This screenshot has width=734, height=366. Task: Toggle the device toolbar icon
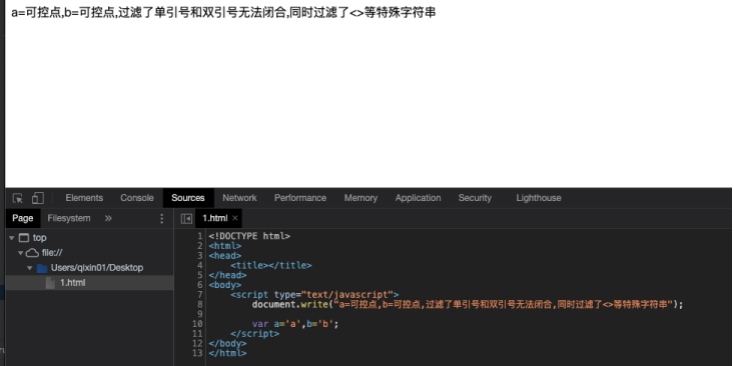(x=37, y=198)
